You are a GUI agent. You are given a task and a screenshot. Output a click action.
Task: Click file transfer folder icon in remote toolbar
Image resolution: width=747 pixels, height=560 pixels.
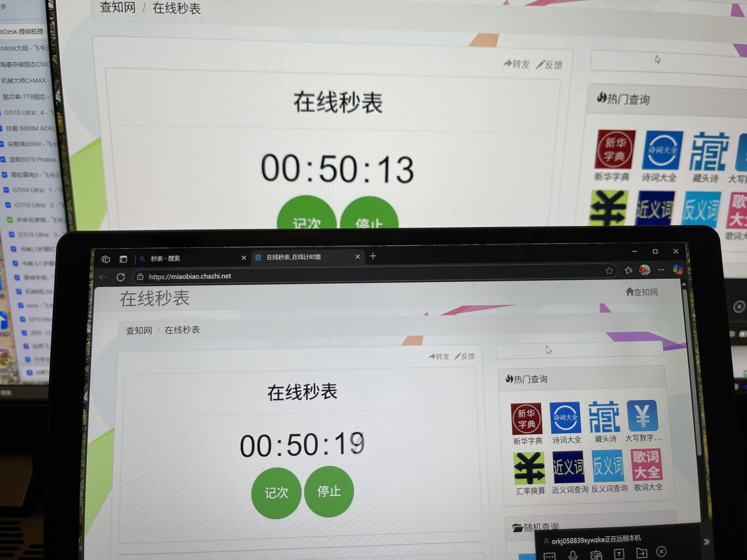pos(641,553)
